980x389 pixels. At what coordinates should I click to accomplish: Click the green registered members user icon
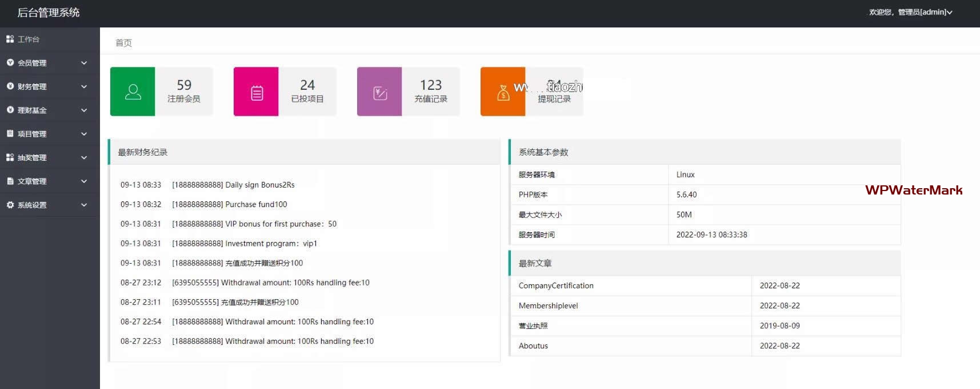(x=133, y=92)
